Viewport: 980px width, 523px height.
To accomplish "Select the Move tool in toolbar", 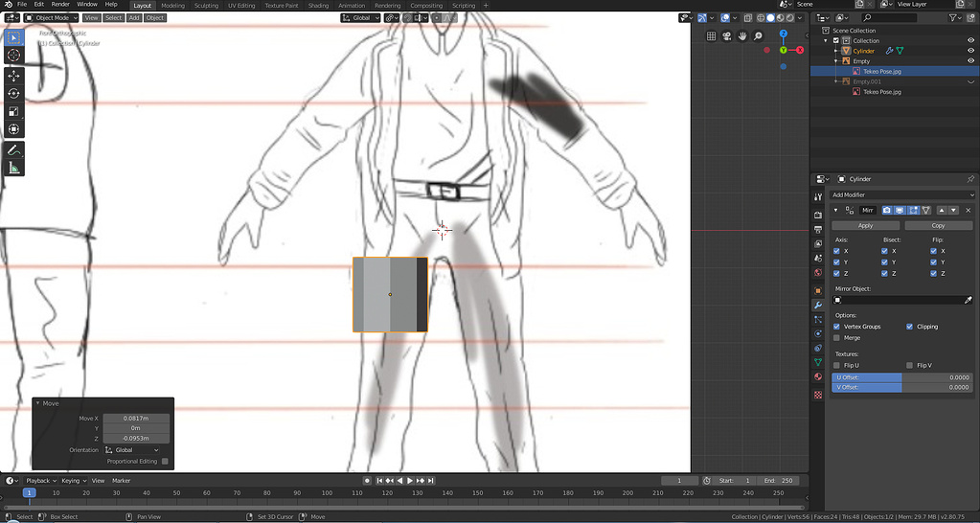I will (x=13, y=76).
